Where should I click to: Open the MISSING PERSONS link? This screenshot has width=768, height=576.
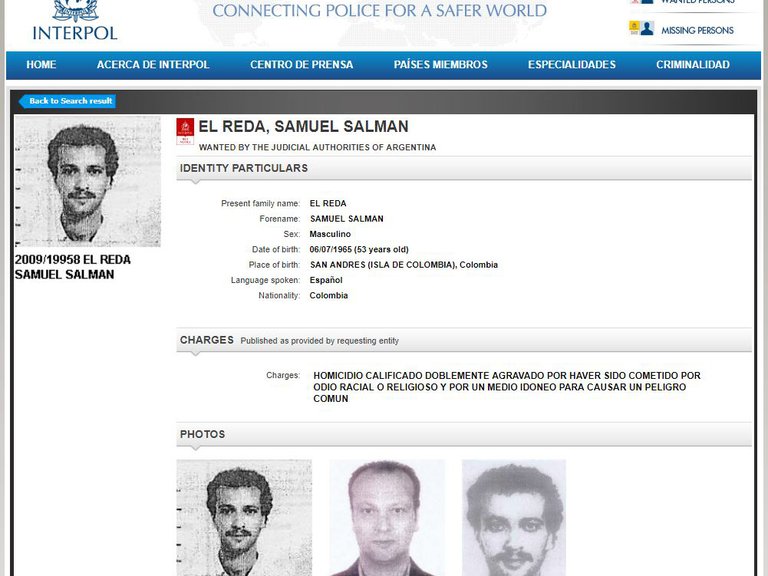click(x=697, y=30)
